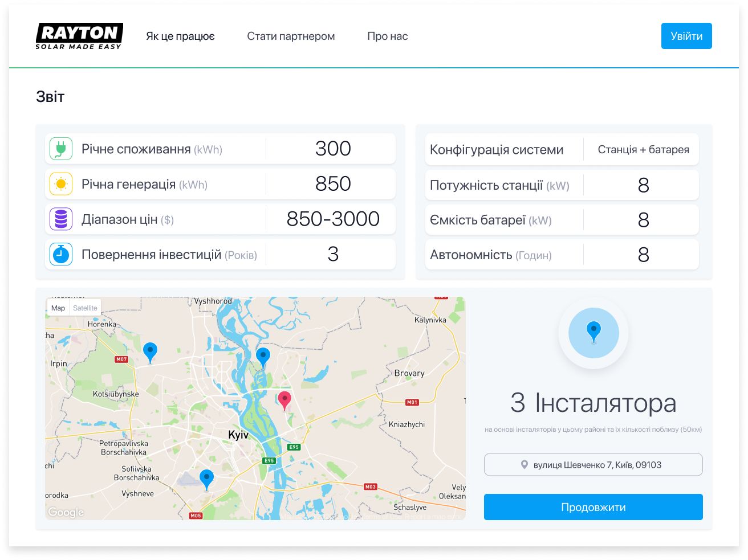The width and height of the screenshot is (748, 560).
Task: Select Стати партнером in the navigation
Action: point(290,36)
